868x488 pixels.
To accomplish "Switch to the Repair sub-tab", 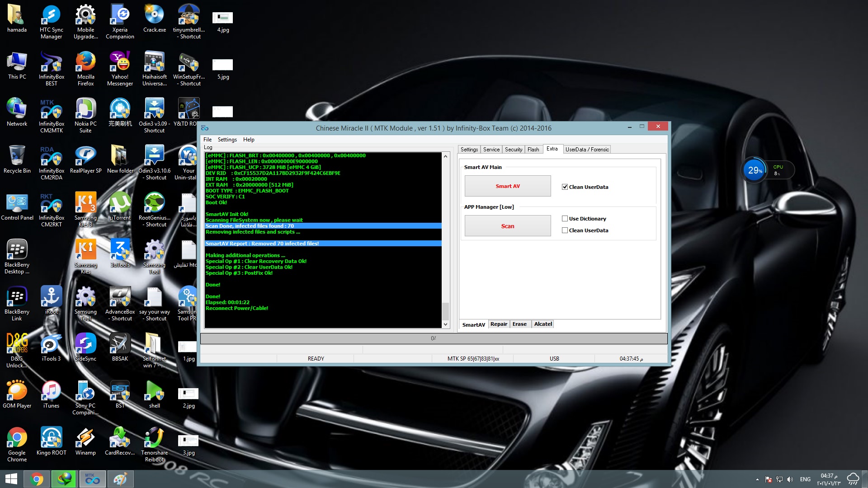I will click(x=499, y=324).
